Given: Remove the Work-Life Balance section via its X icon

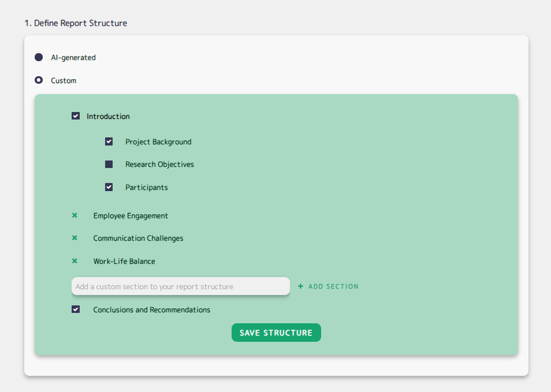Looking at the screenshot, I should (x=75, y=261).
